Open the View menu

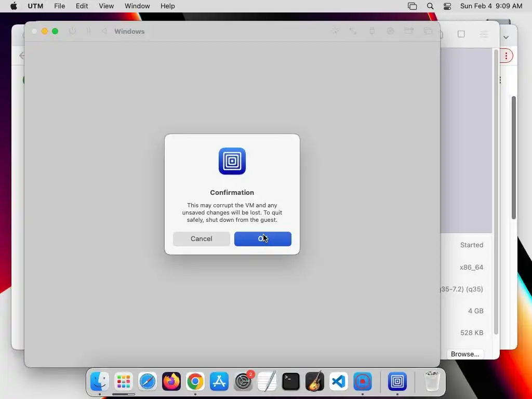click(x=106, y=6)
